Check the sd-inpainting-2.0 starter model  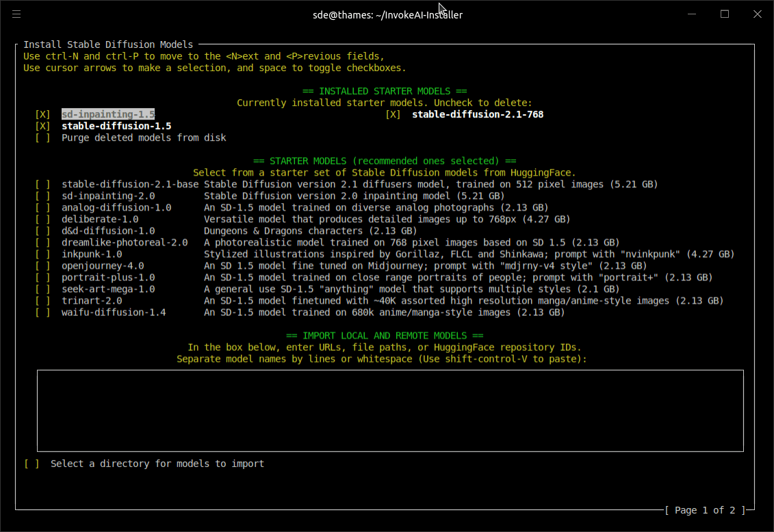click(x=42, y=196)
